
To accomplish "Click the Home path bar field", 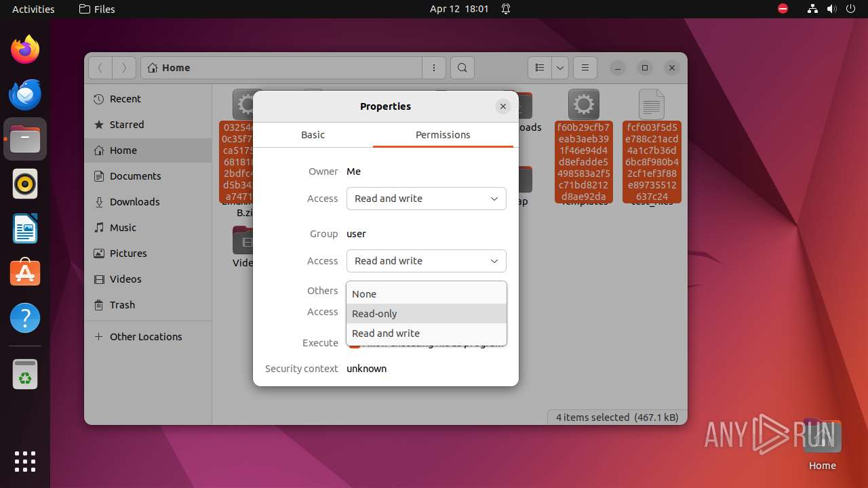I will pyautogui.click(x=281, y=68).
